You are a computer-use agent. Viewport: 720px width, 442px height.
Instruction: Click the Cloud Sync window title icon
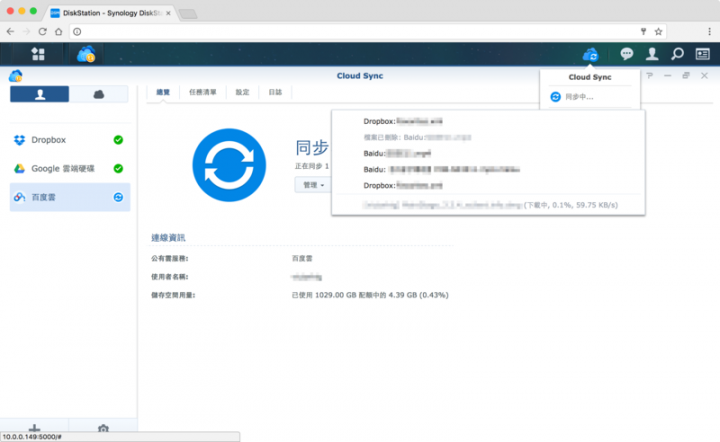point(16,76)
